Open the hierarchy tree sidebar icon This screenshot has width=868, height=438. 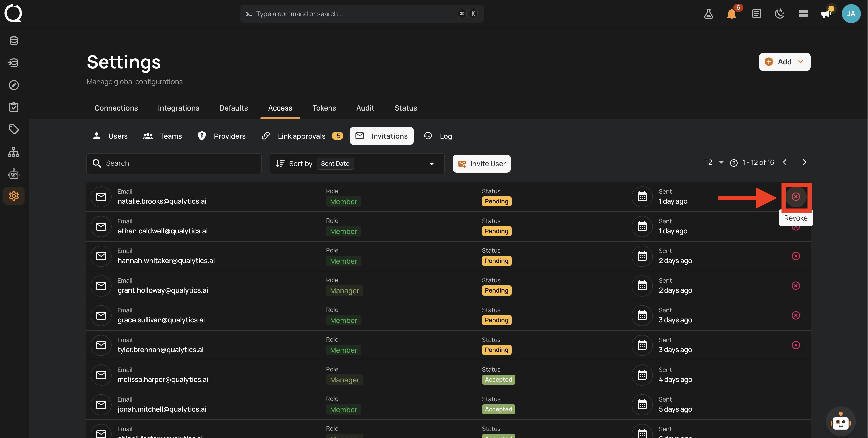point(14,152)
